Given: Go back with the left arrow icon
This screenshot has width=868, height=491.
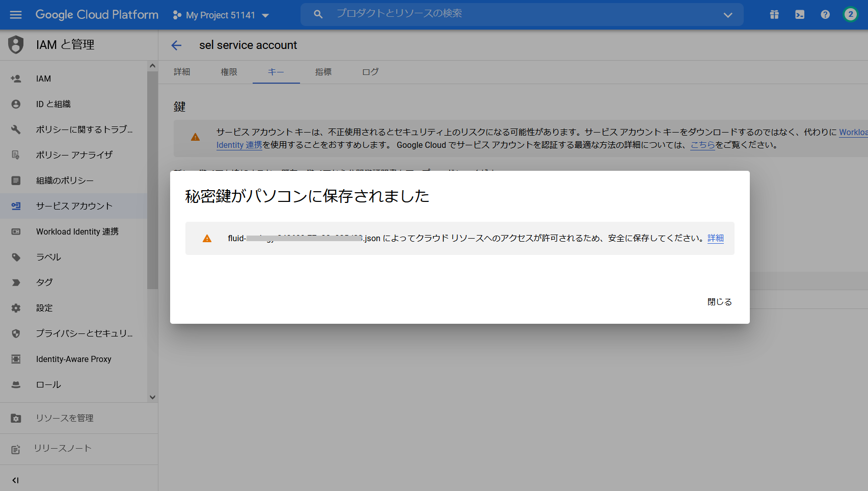Looking at the screenshot, I should click(176, 45).
